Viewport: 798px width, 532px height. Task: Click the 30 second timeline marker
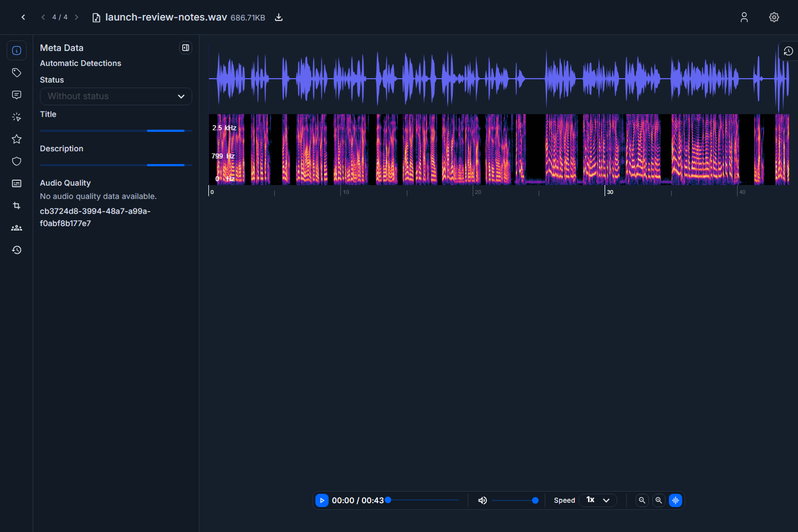point(610,192)
